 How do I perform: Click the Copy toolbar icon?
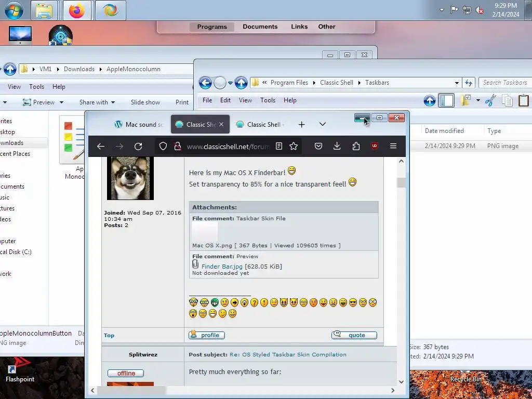tap(507, 100)
